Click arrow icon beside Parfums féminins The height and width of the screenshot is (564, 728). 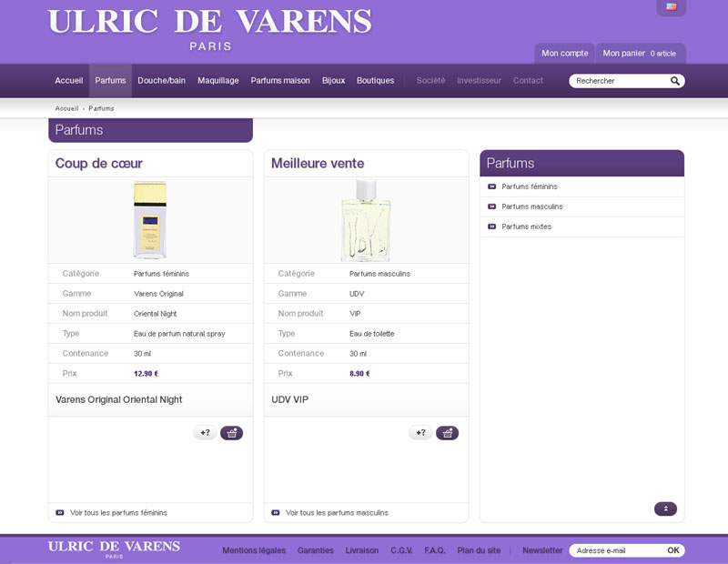pos(491,186)
